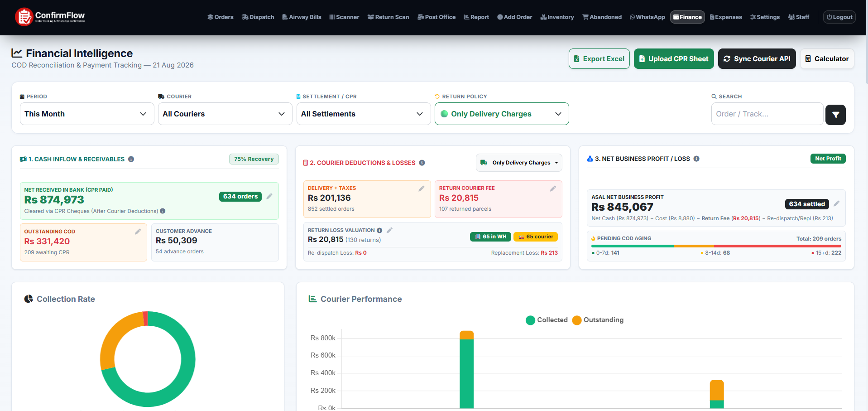Click the Courier Performance chart icon
Image resolution: width=868 pixels, height=411 pixels.
coord(312,299)
